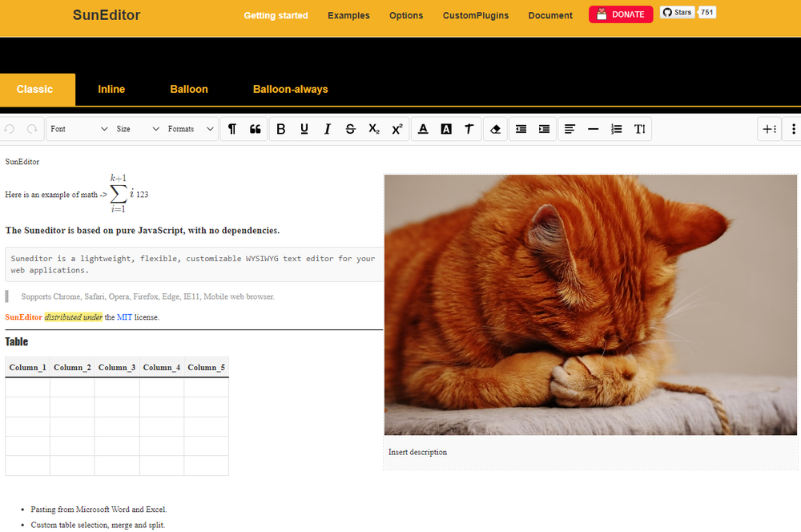Click the Insert description caption
Screen dimensions: 801x532
[x=417, y=452]
